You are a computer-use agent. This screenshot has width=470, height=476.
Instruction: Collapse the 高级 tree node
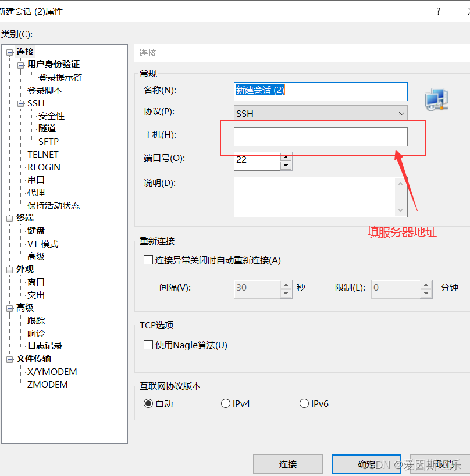[10, 308]
